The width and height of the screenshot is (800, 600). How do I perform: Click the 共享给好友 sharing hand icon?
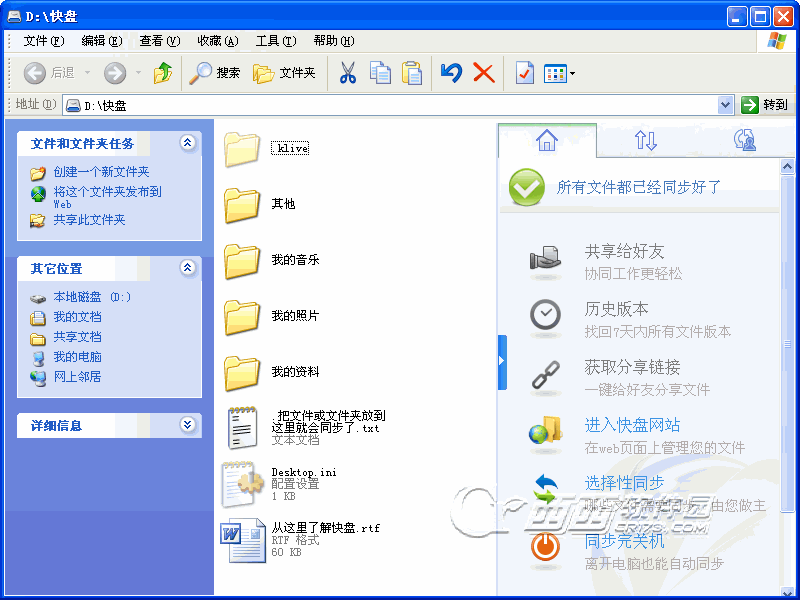point(545,259)
